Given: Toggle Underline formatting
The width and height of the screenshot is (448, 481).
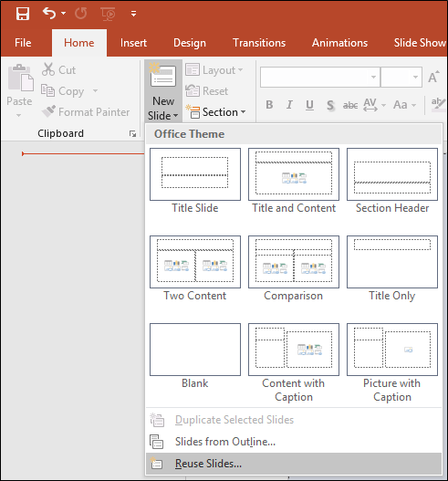Looking at the screenshot, I should pyautogui.click(x=309, y=105).
